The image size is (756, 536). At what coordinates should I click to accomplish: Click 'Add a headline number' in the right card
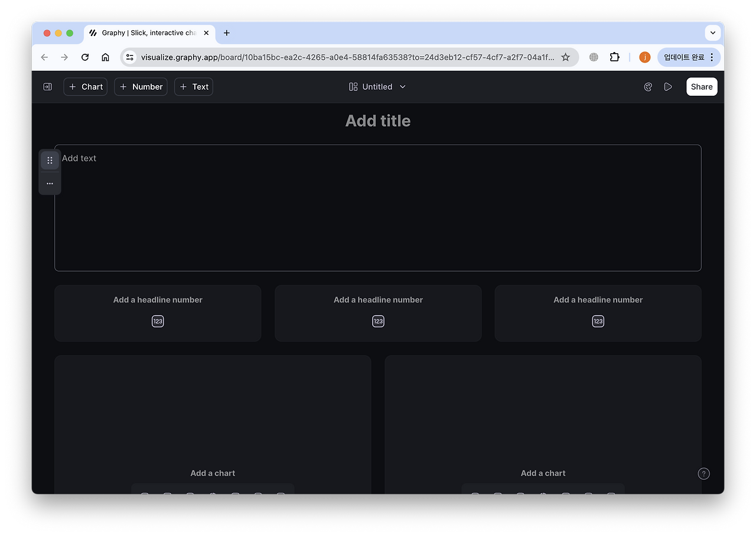click(598, 300)
